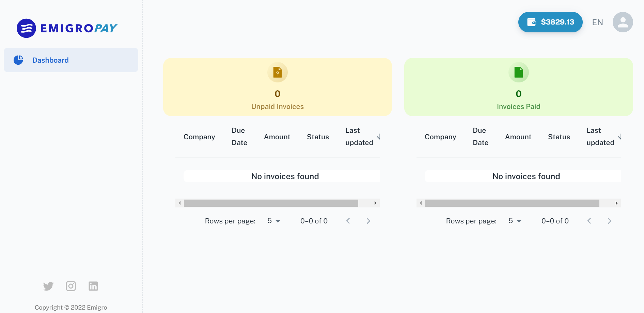
Task: Sort unpaid invoices by Company column
Action: click(199, 137)
